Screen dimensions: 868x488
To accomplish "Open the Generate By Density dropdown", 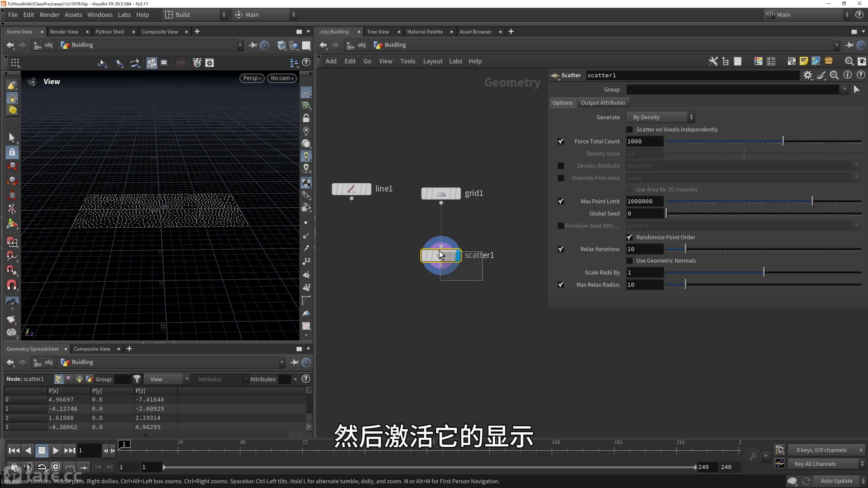I will point(660,117).
